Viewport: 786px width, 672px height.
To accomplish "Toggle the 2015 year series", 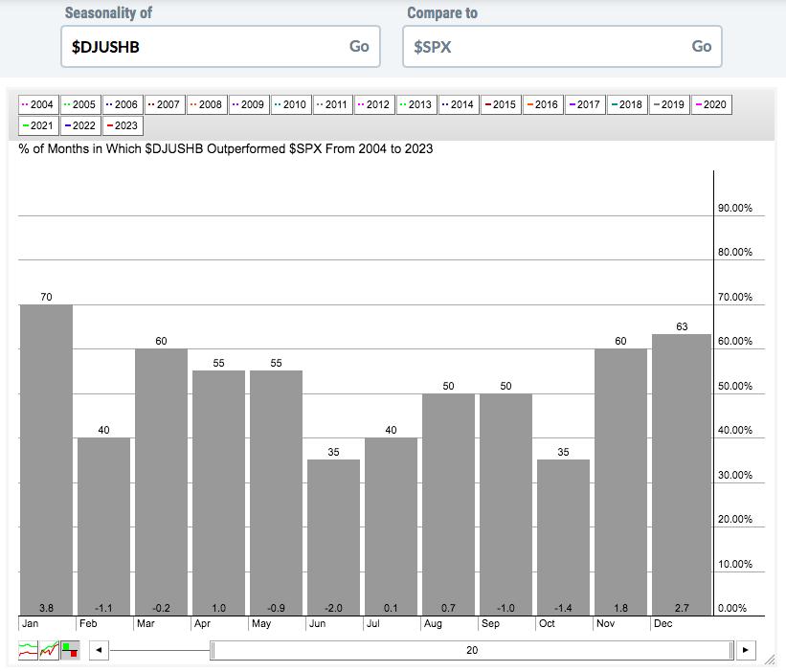I will (x=501, y=104).
